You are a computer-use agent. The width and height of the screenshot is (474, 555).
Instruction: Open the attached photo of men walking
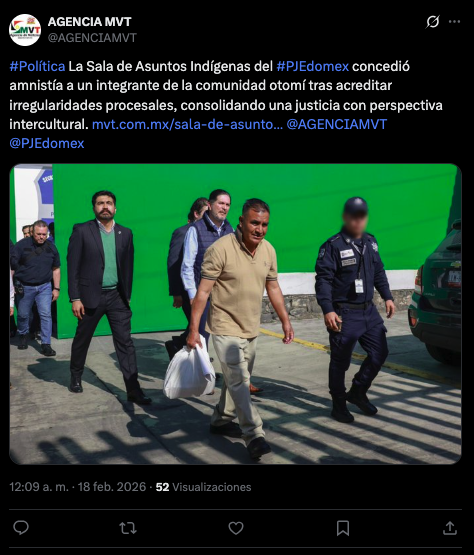point(235,314)
